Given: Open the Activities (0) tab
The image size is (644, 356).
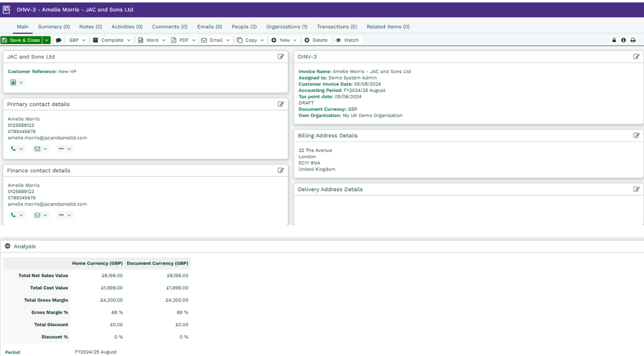Looking at the screenshot, I should tap(127, 27).
